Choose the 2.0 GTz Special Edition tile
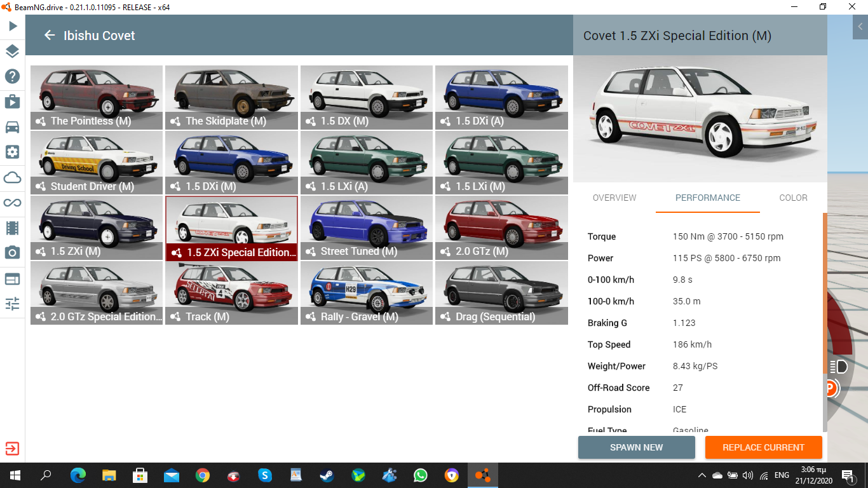This screenshot has width=868, height=488. click(x=97, y=293)
